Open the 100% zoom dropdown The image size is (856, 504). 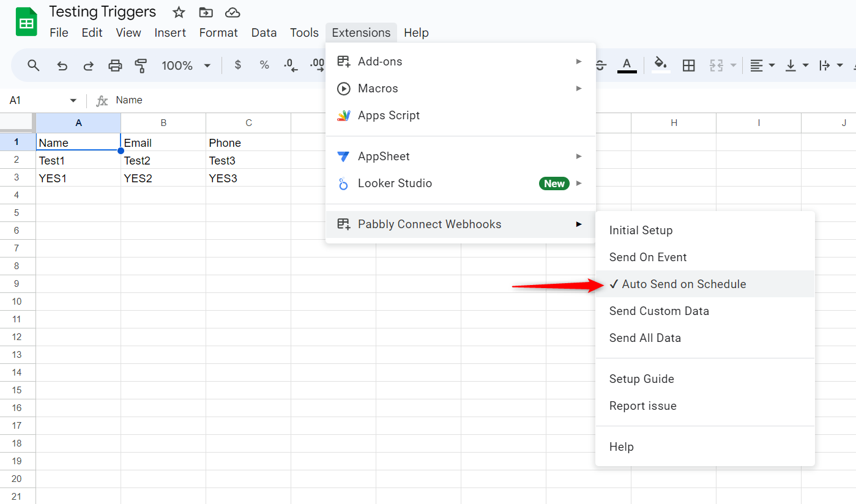click(186, 65)
